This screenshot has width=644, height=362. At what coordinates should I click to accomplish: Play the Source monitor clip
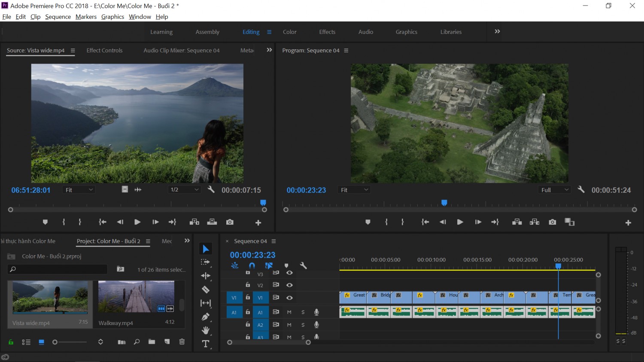(x=137, y=222)
